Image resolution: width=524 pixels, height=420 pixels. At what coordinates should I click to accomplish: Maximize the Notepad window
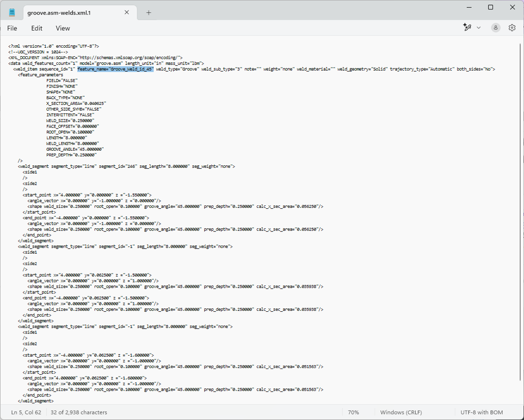point(490,7)
